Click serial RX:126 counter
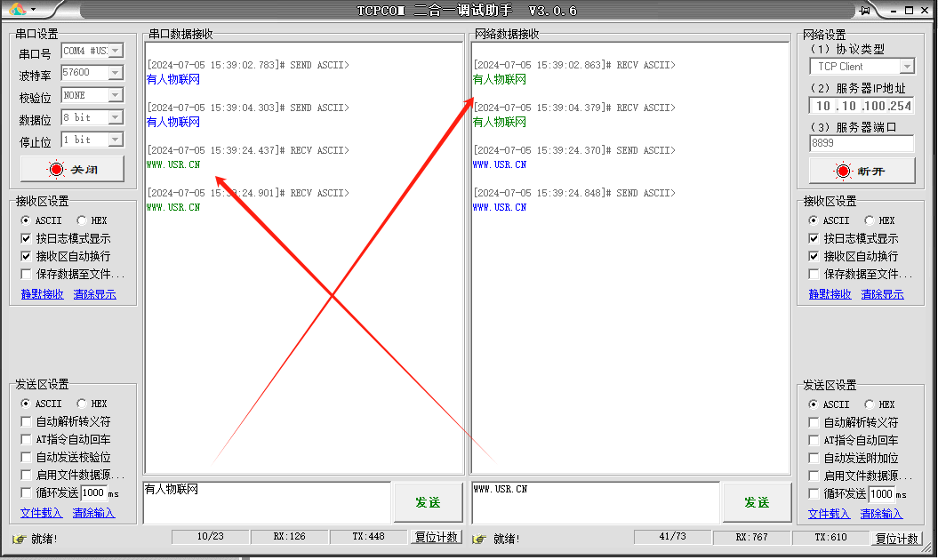The width and height of the screenshot is (938, 560). [x=290, y=537]
